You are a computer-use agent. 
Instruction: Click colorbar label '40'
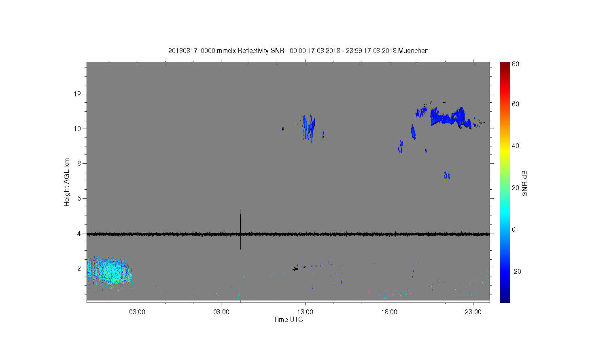pyautogui.click(x=516, y=146)
